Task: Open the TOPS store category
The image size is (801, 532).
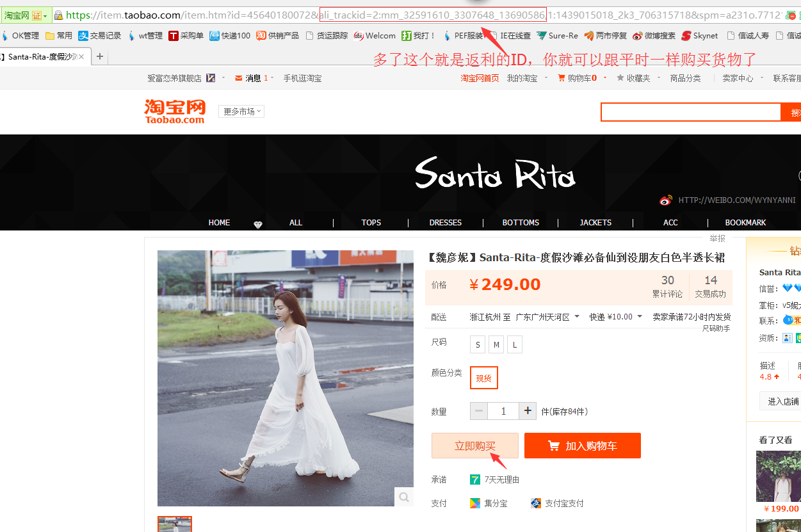Action: point(371,223)
